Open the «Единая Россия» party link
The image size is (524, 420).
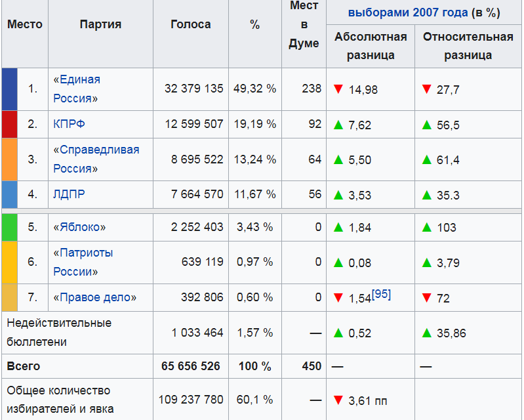(x=77, y=89)
